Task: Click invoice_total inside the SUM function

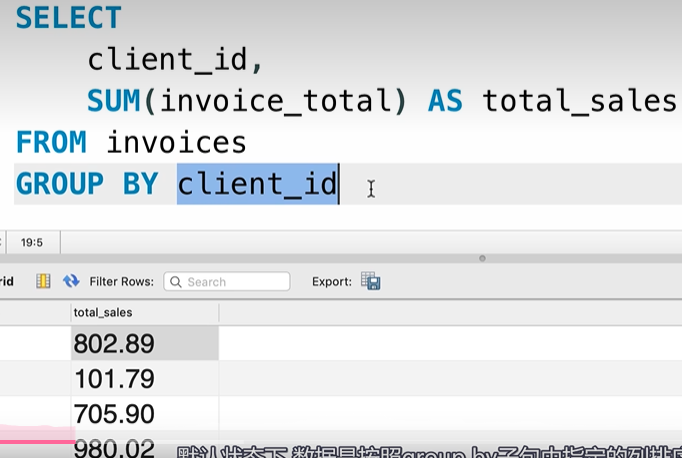Action: tap(276, 101)
